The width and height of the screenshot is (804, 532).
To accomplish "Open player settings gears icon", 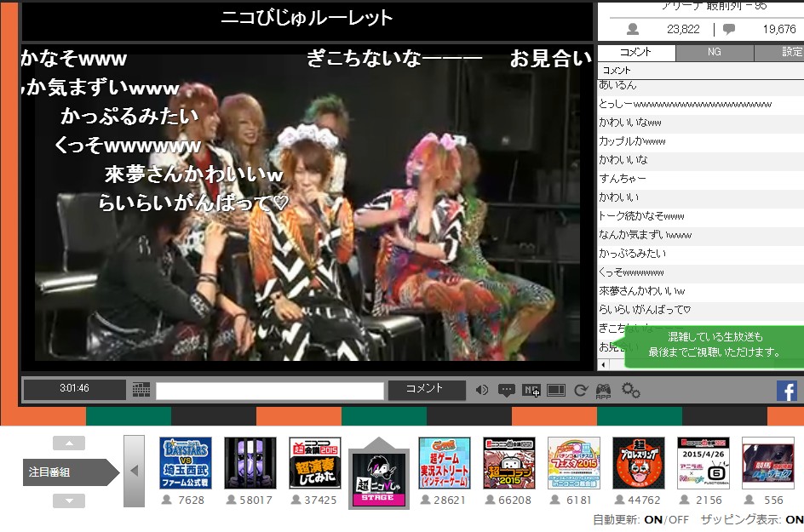I will [631, 391].
